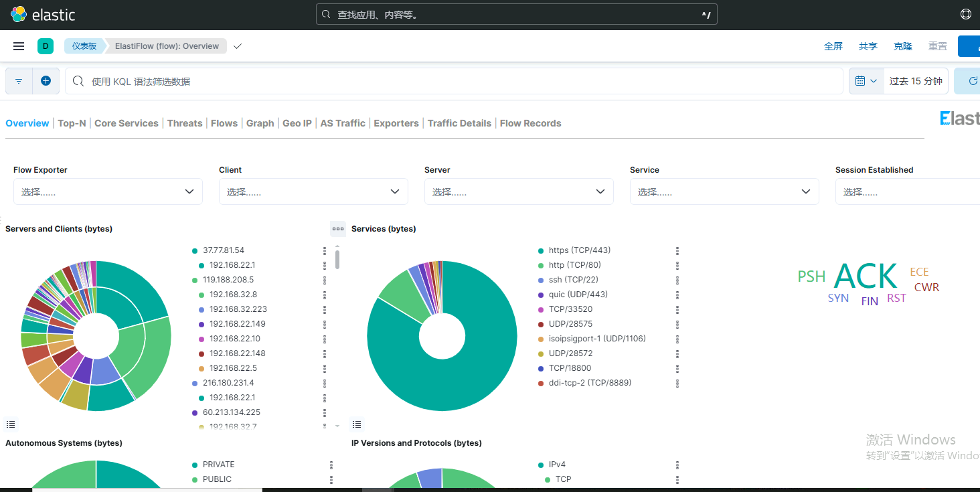Viewport: 980px width, 492px height.
Task: Click PSH in the tag cloud
Action: click(811, 276)
